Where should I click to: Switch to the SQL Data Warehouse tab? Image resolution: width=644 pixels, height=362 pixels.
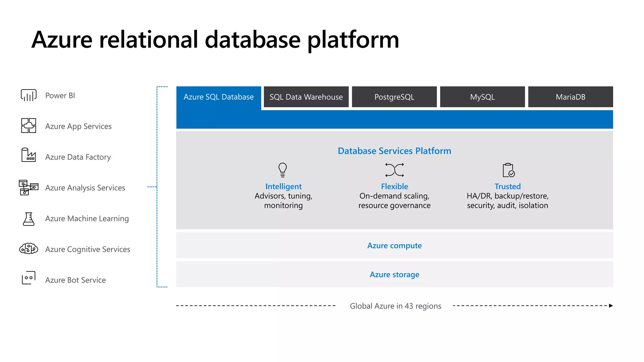pyautogui.click(x=306, y=97)
